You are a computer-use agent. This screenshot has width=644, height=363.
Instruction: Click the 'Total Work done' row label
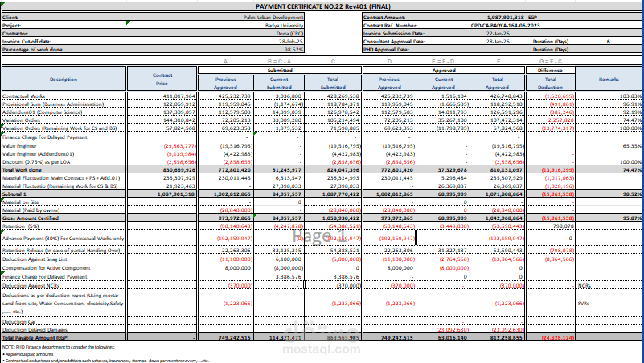[23, 169]
